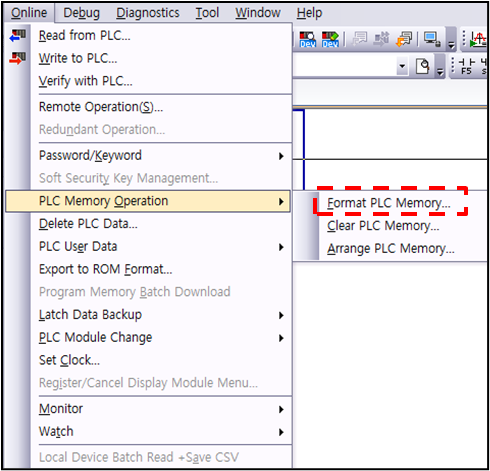Open the Help menu
The width and height of the screenshot is (490, 471).
309,13
